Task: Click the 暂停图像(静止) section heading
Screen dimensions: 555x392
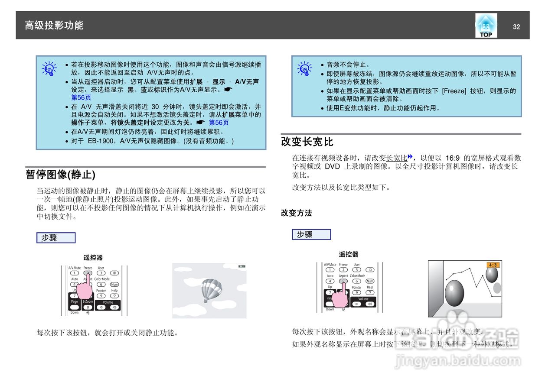Action: click(x=60, y=175)
